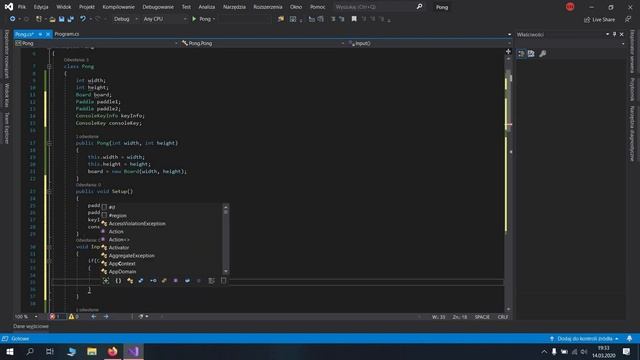Open Firefox from the taskbar

113,351
